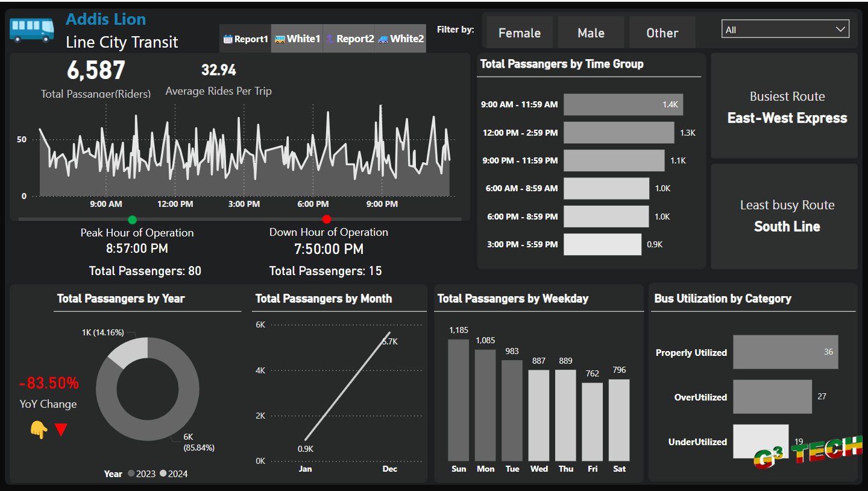
Task: Click the Addis Lion title text
Action: click(105, 19)
